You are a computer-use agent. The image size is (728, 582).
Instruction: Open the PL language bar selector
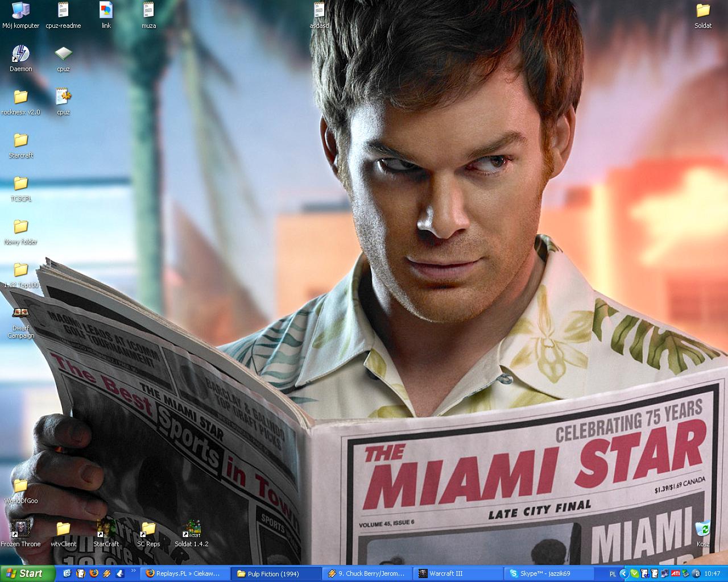[x=613, y=573]
